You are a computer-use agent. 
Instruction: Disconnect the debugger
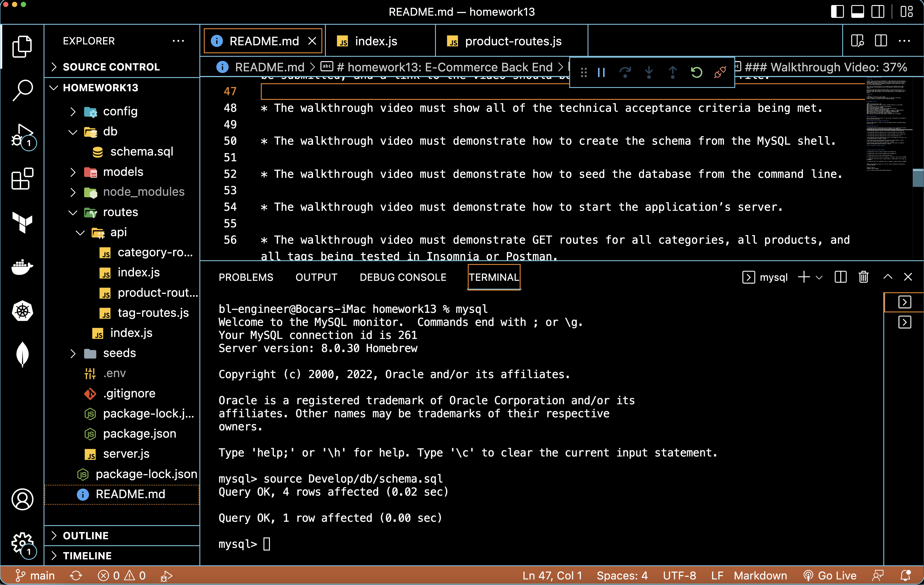[x=720, y=72]
